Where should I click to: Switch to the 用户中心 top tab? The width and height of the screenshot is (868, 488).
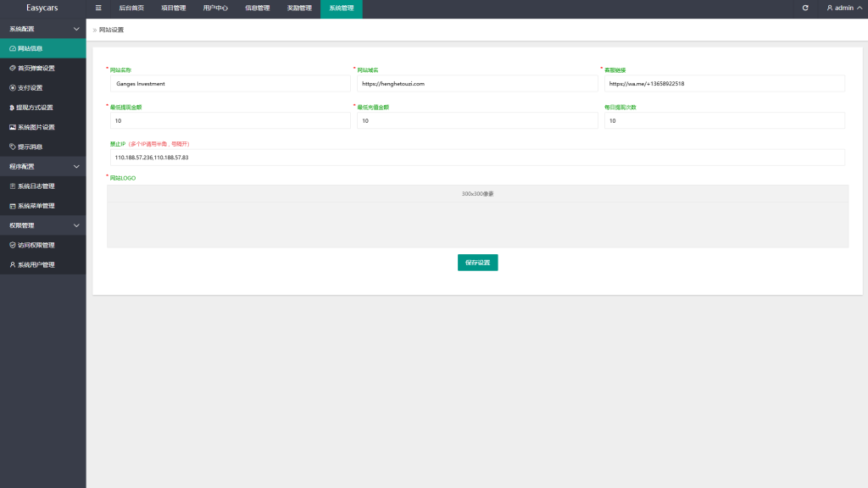[x=215, y=8]
